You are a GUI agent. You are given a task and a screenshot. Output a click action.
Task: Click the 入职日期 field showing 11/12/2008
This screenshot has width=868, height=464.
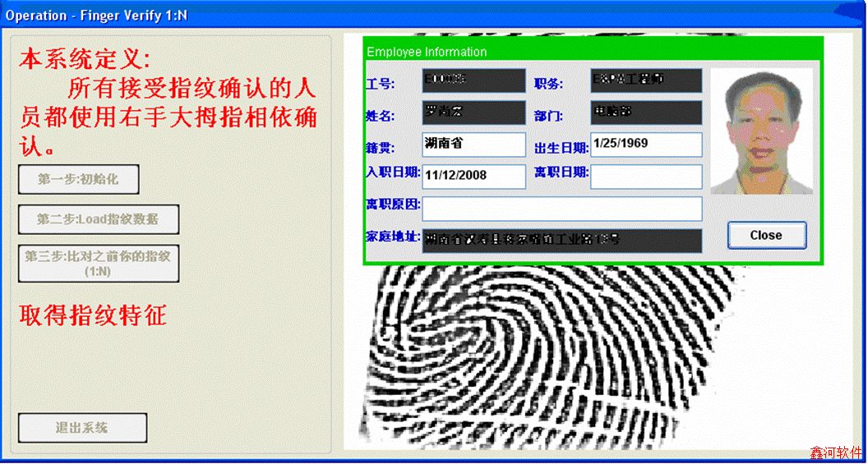[x=473, y=177]
